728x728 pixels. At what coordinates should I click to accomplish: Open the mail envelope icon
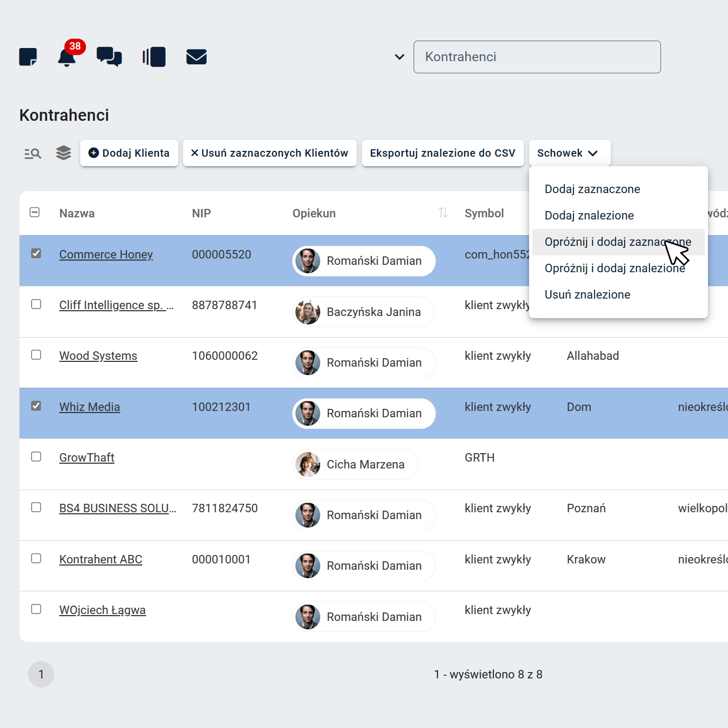pyautogui.click(x=196, y=57)
